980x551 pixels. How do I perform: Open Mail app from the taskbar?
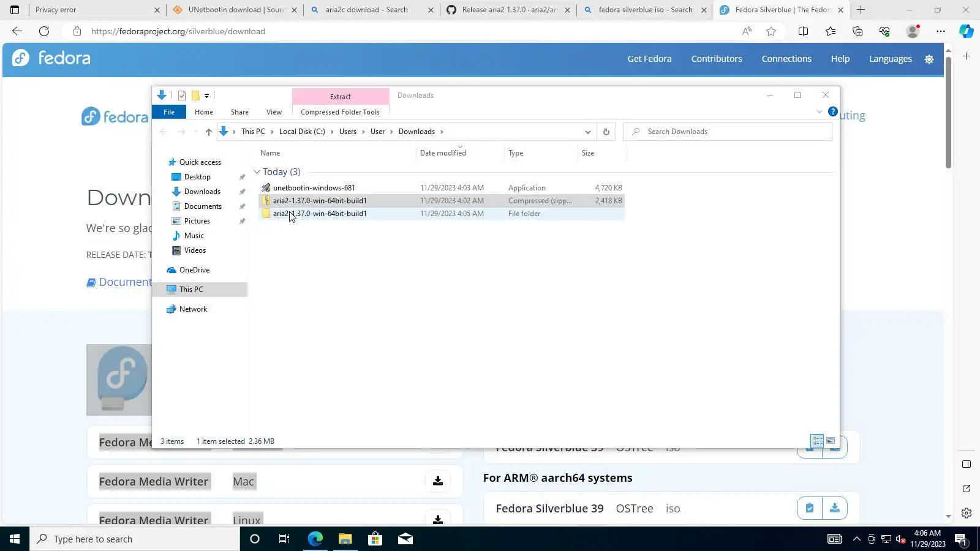[x=405, y=539]
